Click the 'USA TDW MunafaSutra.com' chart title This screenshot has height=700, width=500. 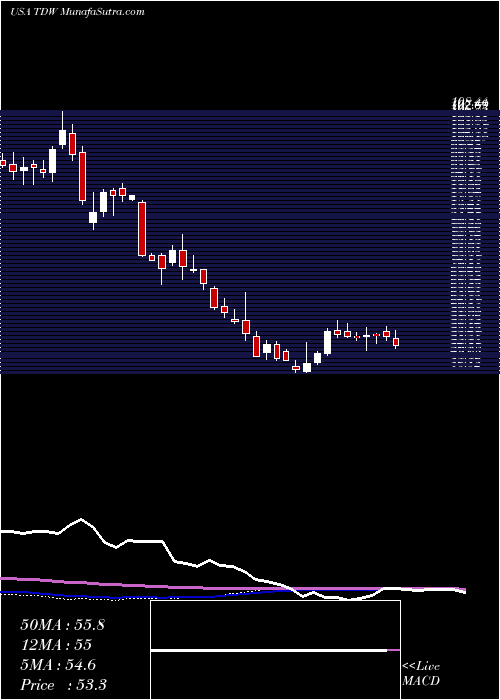click(77, 12)
